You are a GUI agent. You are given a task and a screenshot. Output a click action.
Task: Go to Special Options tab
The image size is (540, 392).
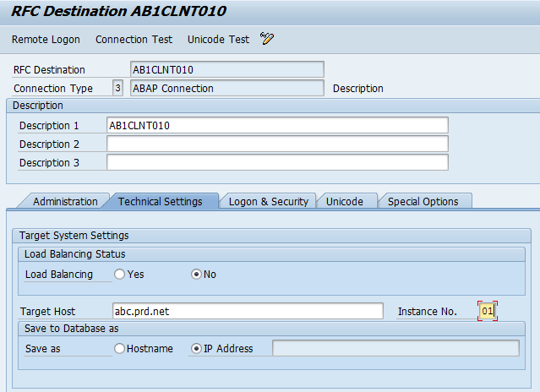pos(423,202)
